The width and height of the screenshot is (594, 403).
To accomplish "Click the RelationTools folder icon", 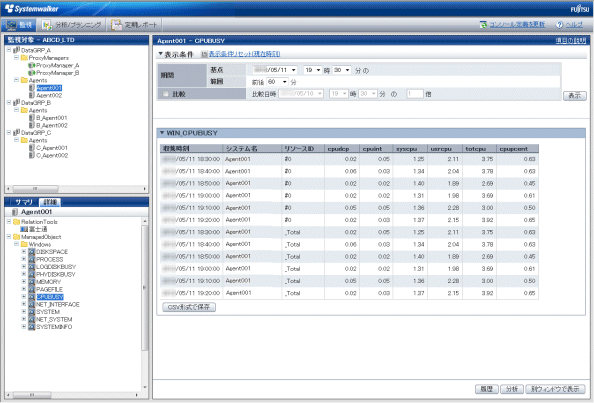I will 16,222.
